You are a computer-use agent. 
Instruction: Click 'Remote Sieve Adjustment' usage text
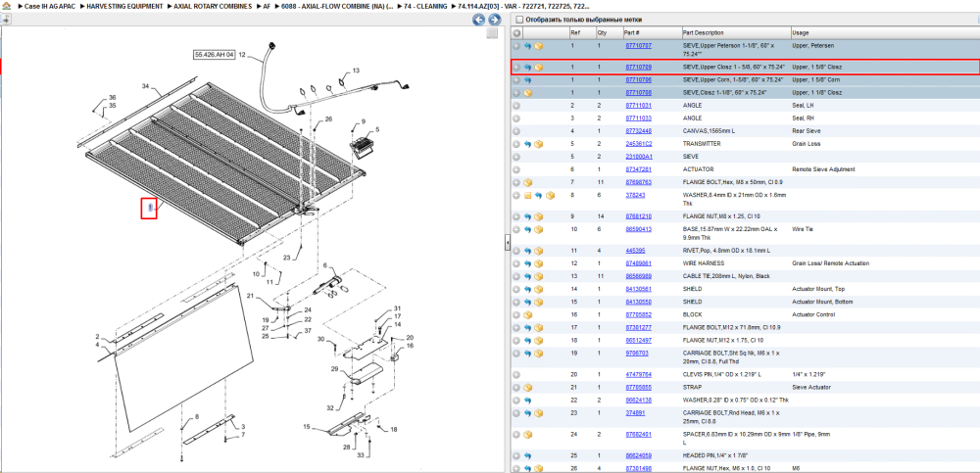point(823,169)
